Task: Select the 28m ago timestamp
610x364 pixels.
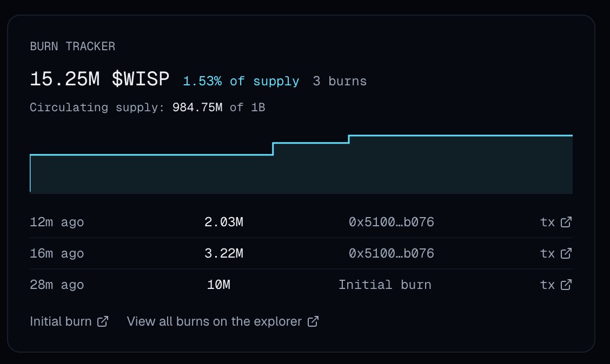Action: coord(57,285)
